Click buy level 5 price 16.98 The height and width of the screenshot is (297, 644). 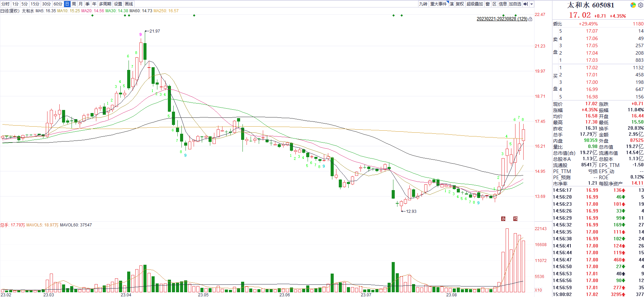coord(592,97)
